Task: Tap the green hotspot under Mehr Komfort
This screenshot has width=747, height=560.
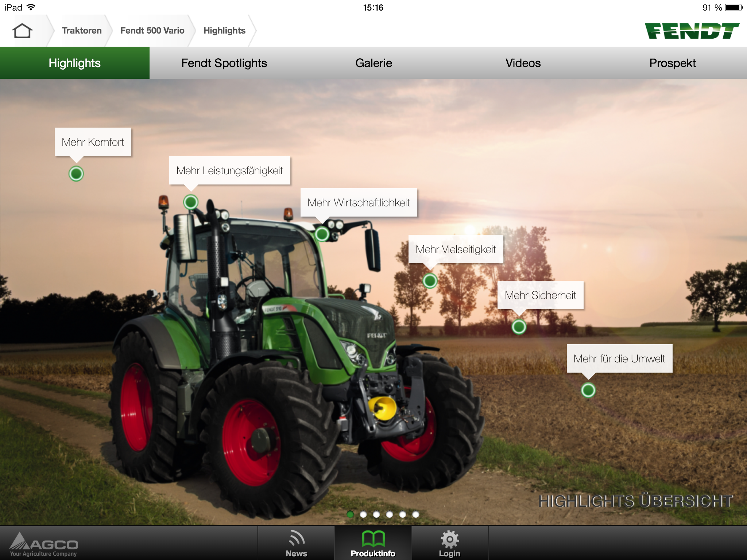Action: (x=76, y=174)
